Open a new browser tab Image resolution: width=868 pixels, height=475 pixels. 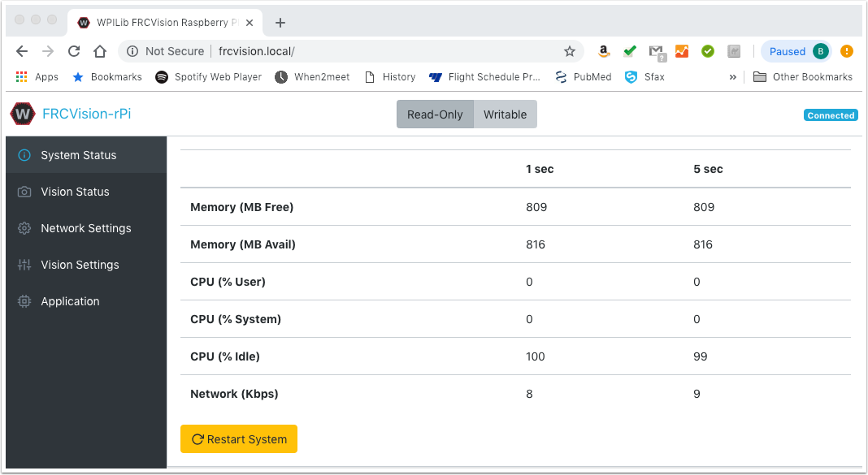tap(280, 22)
